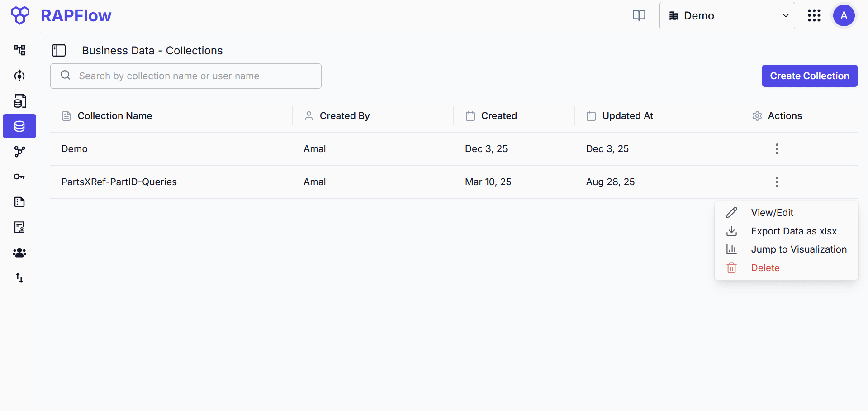Viewport: 868px width, 411px height.
Task: Toggle the sidebar panel icon
Action: point(59,50)
